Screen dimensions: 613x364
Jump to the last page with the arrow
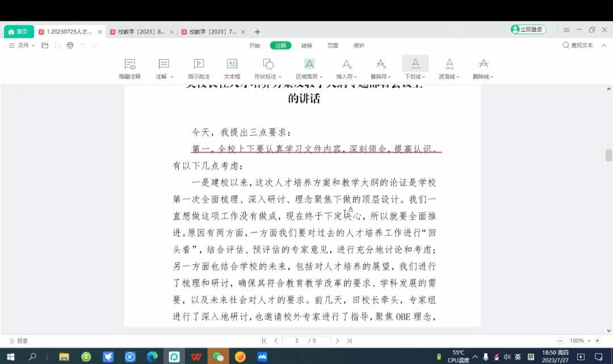[349, 341]
